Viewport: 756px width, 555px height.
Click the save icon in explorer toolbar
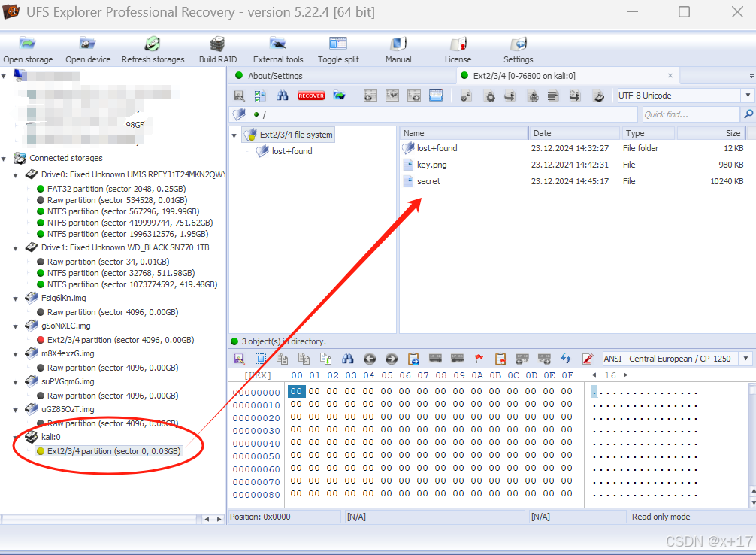[x=239, y=96]
